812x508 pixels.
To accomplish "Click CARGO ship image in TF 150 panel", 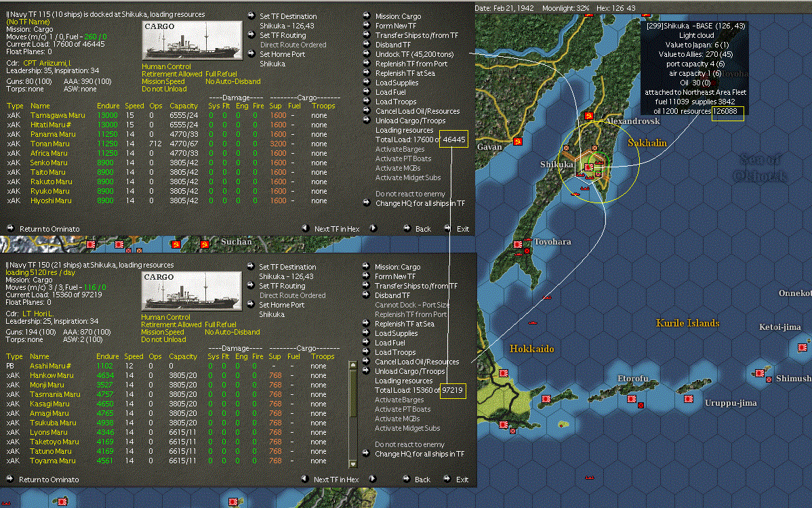I will tap(192, 291).
